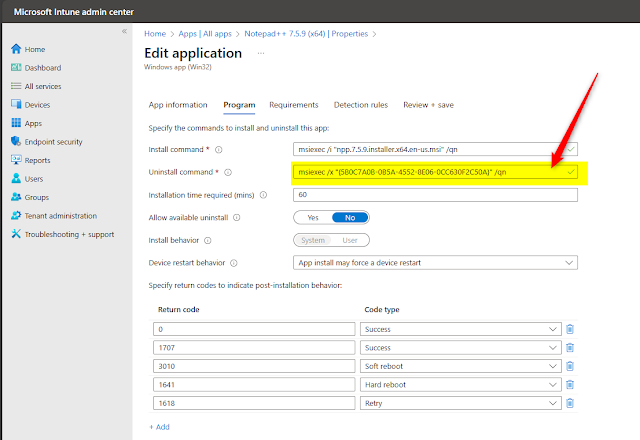Click Installation time required field
640x440 pixels.
tap(435, 195)
